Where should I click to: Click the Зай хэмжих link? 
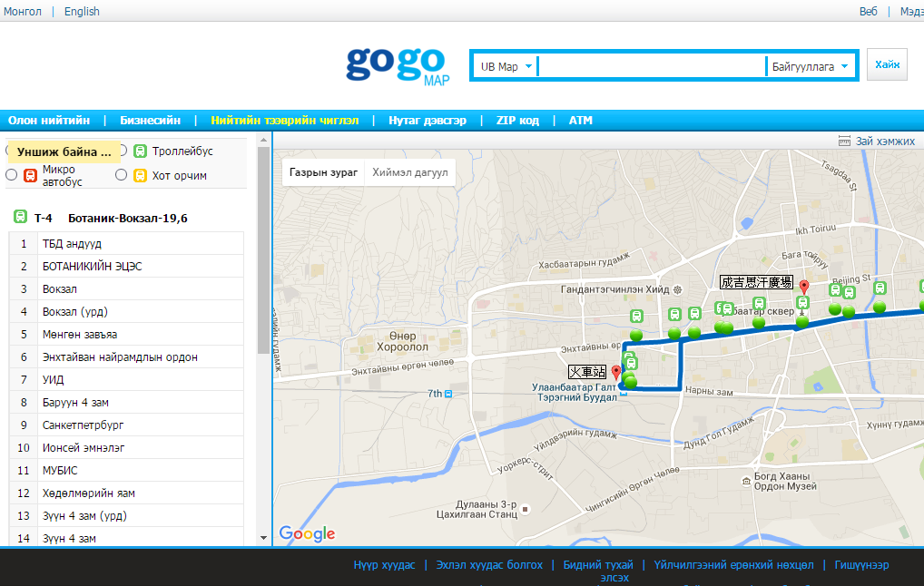[885, 141]
